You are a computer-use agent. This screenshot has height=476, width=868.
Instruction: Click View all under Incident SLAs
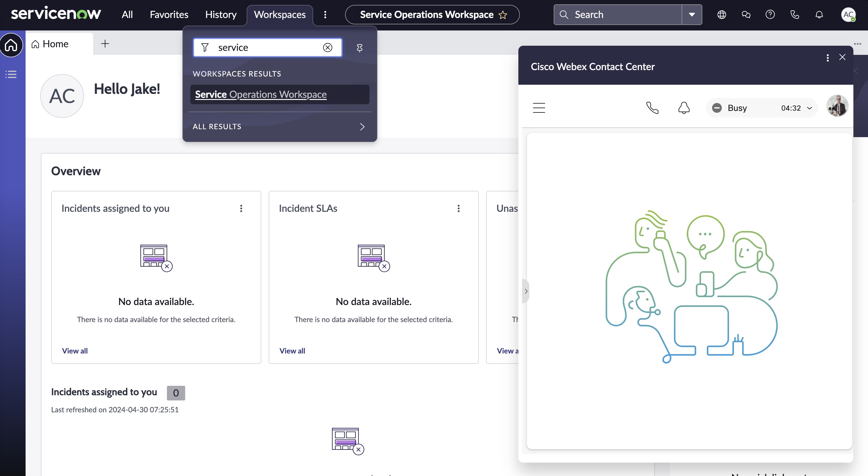(292, 350)
